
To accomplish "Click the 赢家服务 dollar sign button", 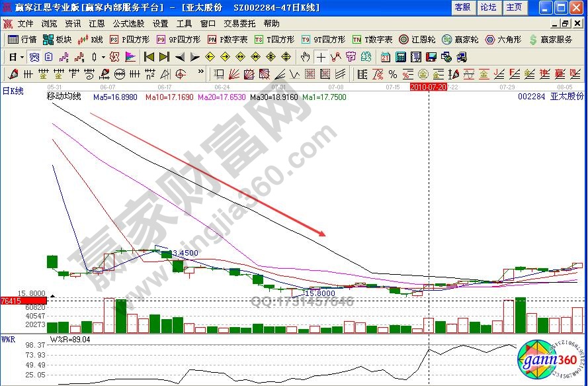I will click(x=550, y=40).
